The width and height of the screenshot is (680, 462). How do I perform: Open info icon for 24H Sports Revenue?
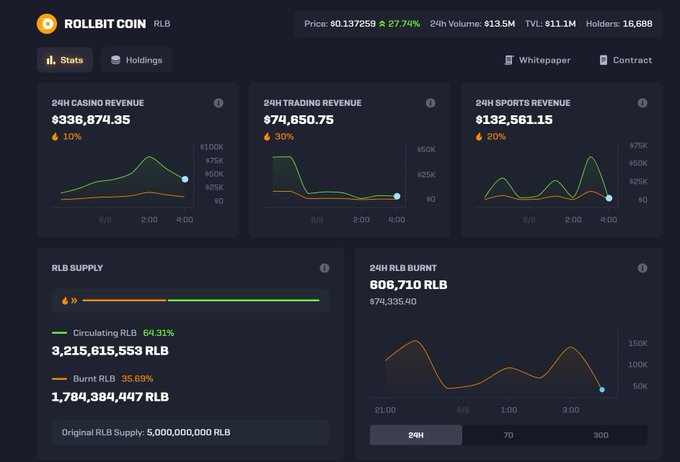(x=643, y=103)
